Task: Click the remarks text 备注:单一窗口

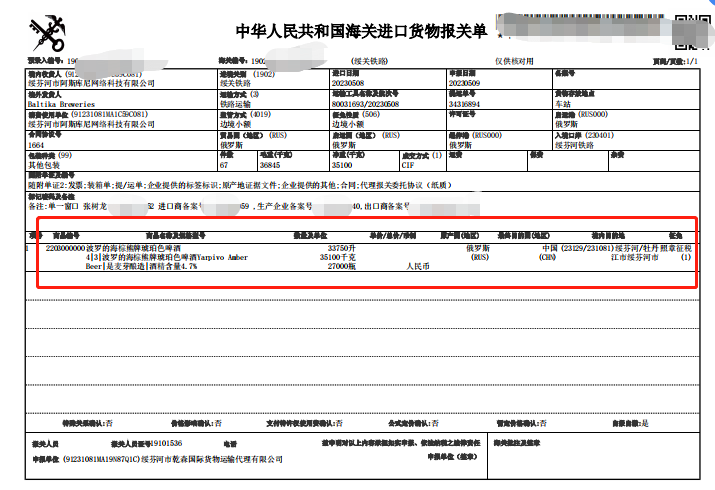Action: (x=53, y=206)
